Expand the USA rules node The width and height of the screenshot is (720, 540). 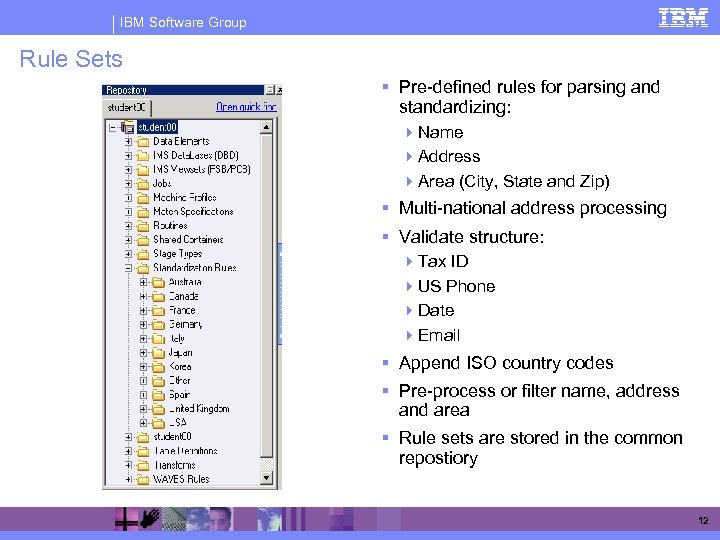(x=143, y=423)
